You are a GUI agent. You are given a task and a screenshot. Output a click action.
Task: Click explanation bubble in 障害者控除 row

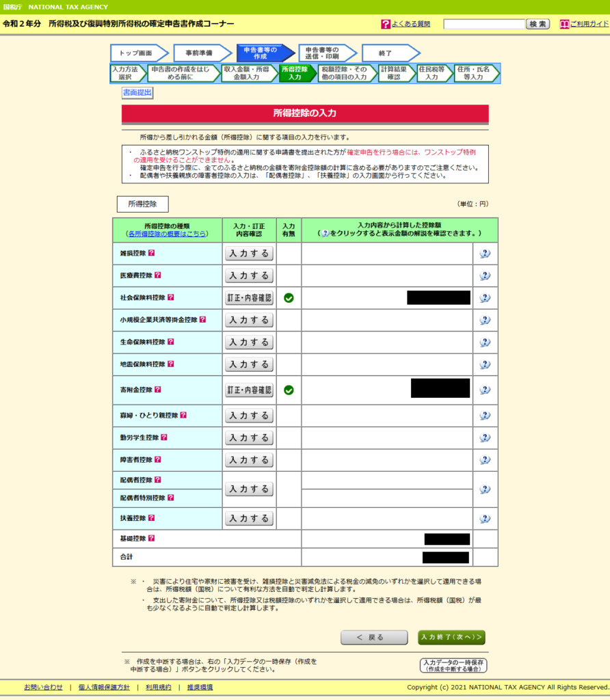tap(485, 460)
